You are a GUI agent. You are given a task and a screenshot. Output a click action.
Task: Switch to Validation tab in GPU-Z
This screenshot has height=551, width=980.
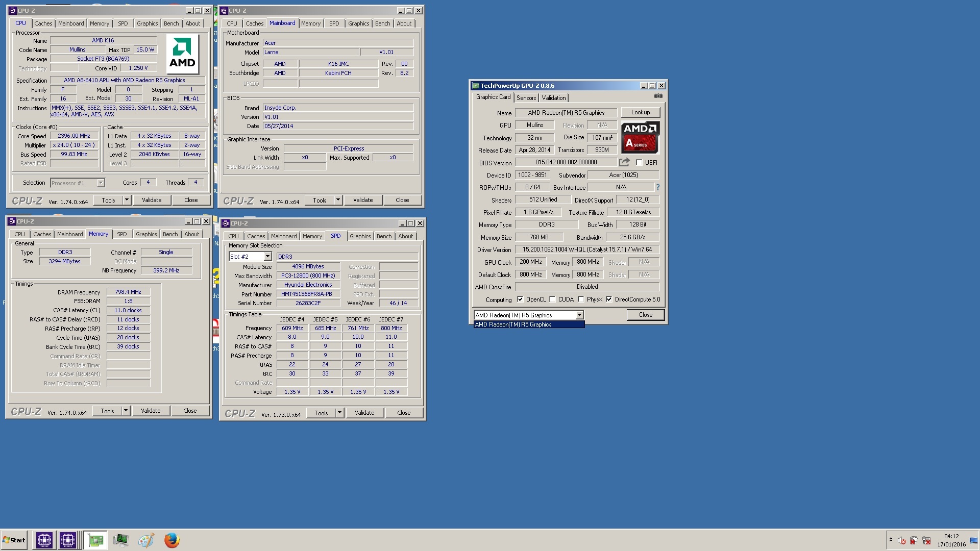554,98
